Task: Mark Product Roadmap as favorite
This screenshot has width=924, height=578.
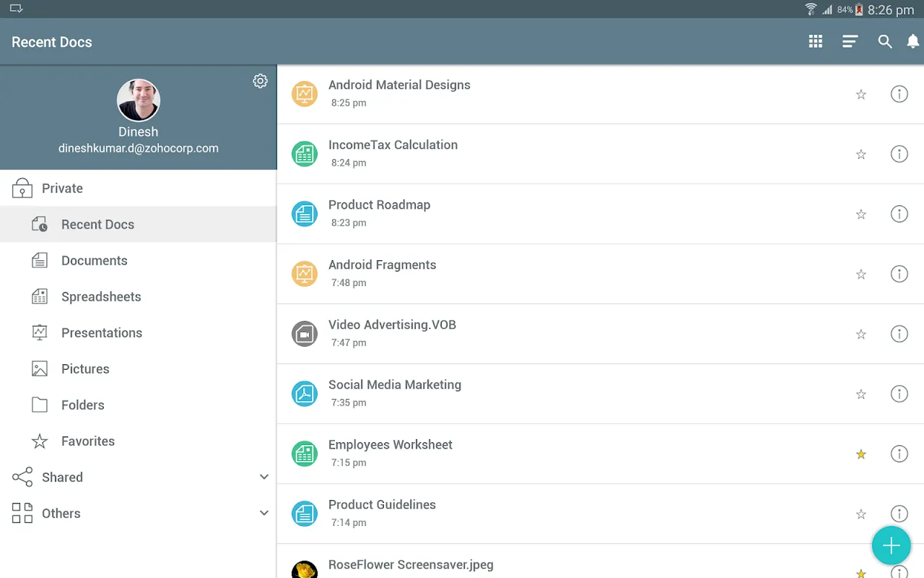Action: [860, 214]
